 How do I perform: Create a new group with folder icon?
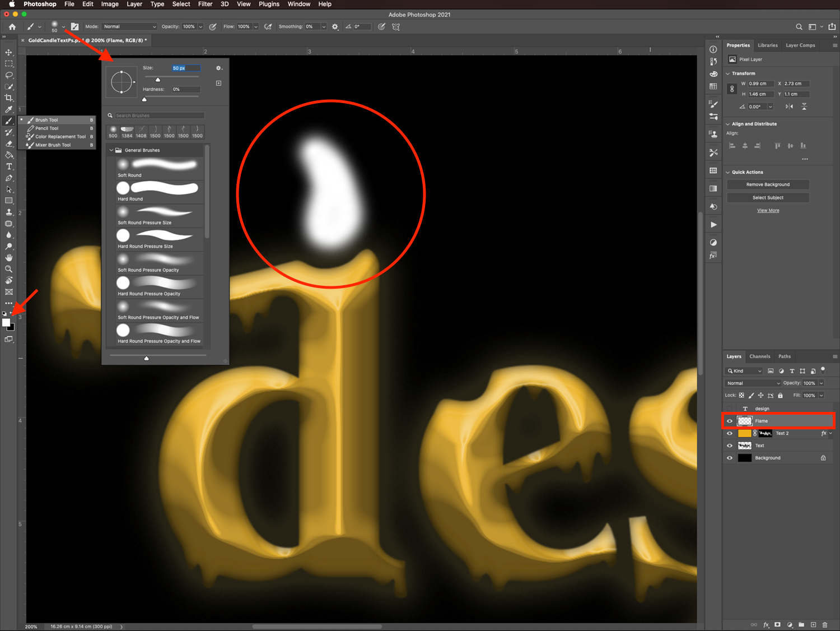801,624
